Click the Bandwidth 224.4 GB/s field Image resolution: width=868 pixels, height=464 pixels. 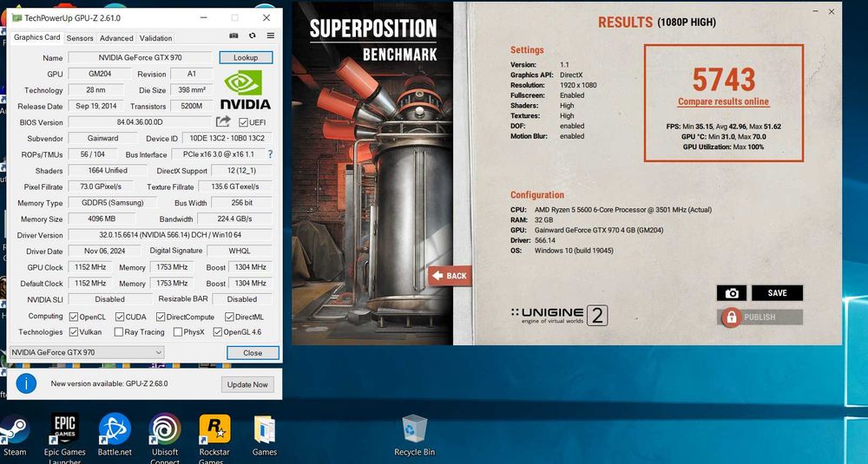click(x=234, y=219)
